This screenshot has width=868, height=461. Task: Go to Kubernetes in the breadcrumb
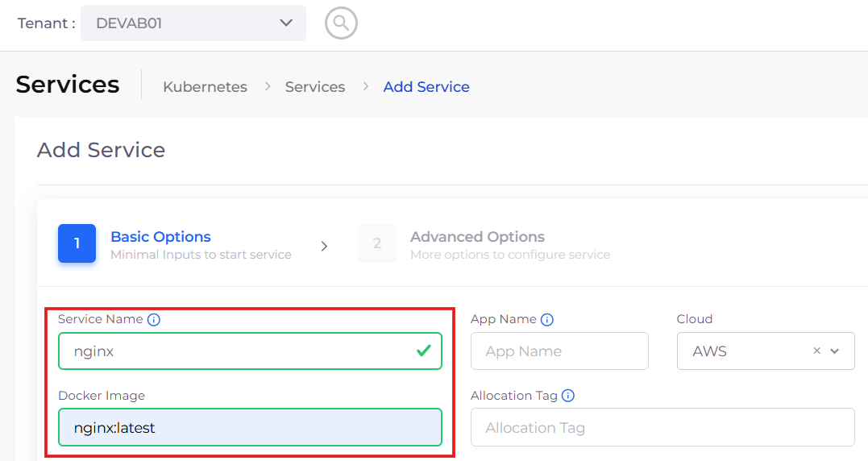coord(205,87)
